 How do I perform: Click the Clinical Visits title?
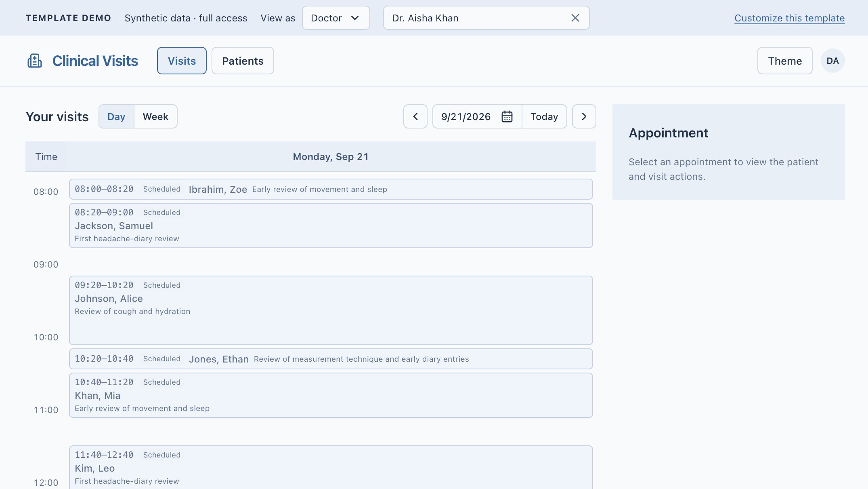pyautogui.click(x=95, y=61)
